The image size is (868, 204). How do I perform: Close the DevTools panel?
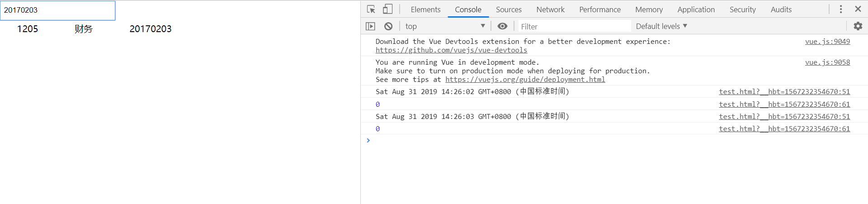click(x=858, y=9)
